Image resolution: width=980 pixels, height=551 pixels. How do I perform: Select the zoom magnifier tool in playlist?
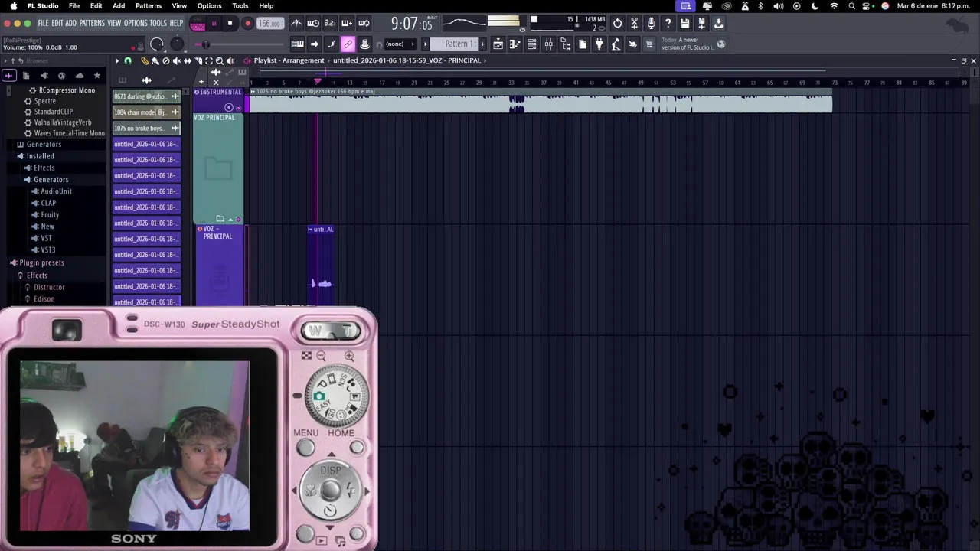220,60
